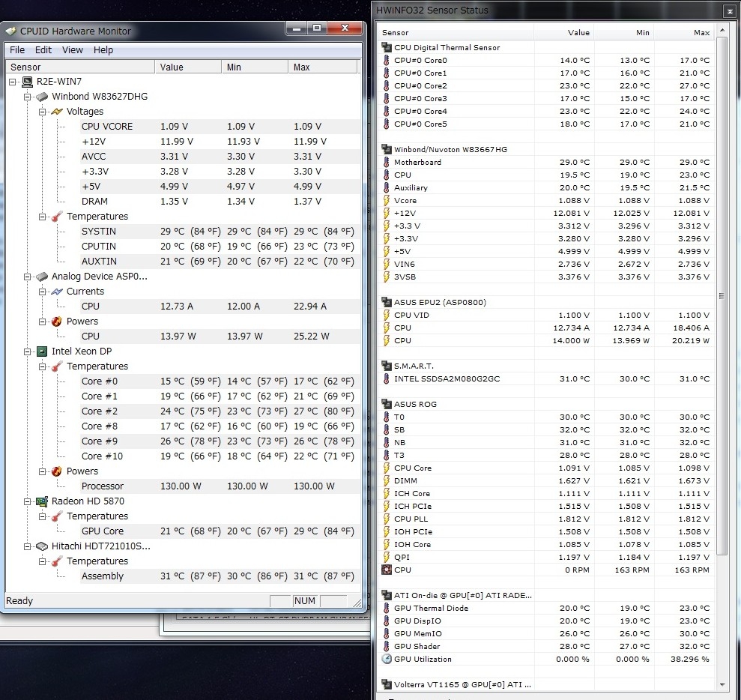Collapse the R2E-WIN7 root node

pos(13,82)
